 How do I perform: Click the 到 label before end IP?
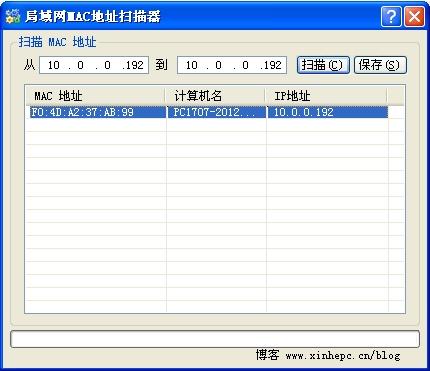click(161, 65)
